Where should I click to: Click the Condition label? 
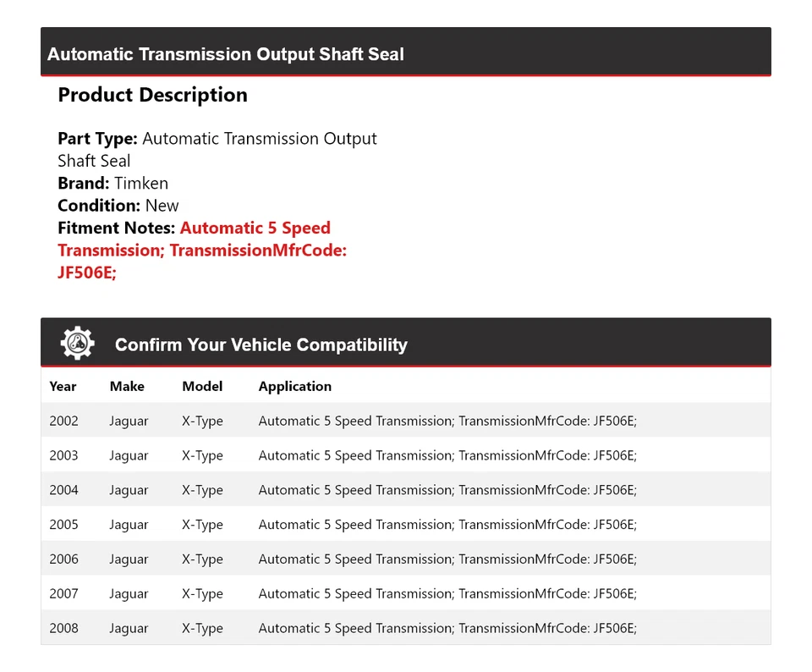point(99,205)
